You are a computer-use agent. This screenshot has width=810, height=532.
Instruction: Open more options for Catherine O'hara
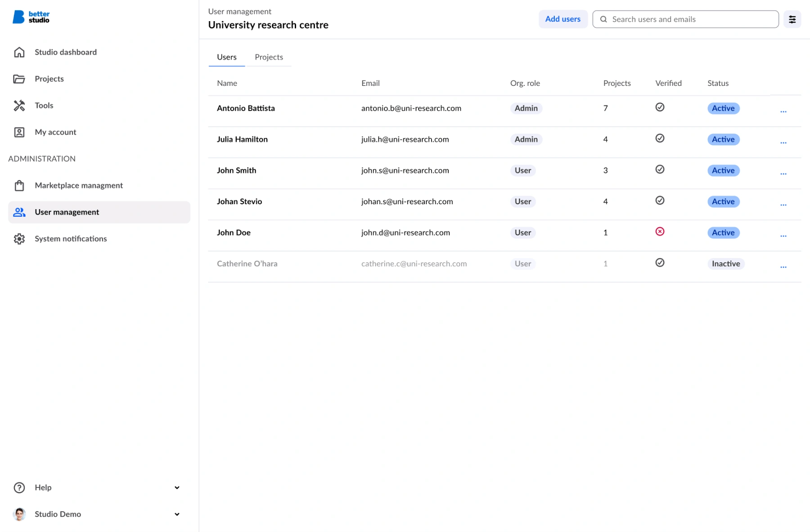[783, 267]
